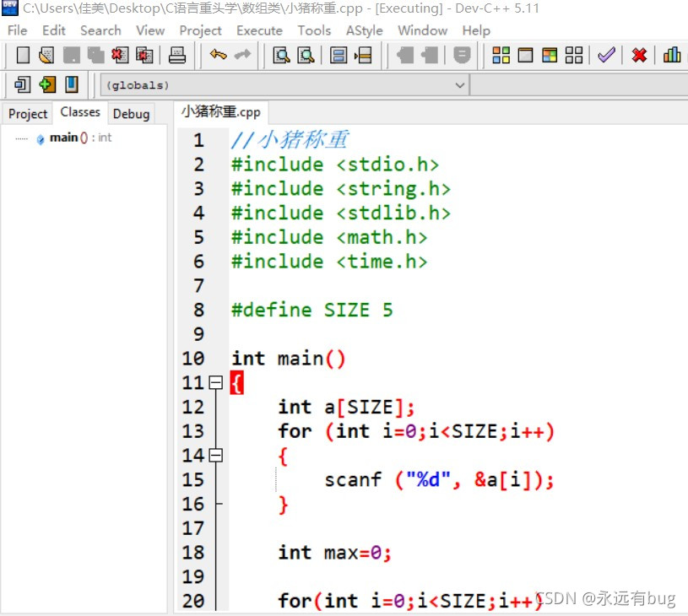Click the '#include <math.h>' code line
This screenshot has width=688, height=616.
329,237
